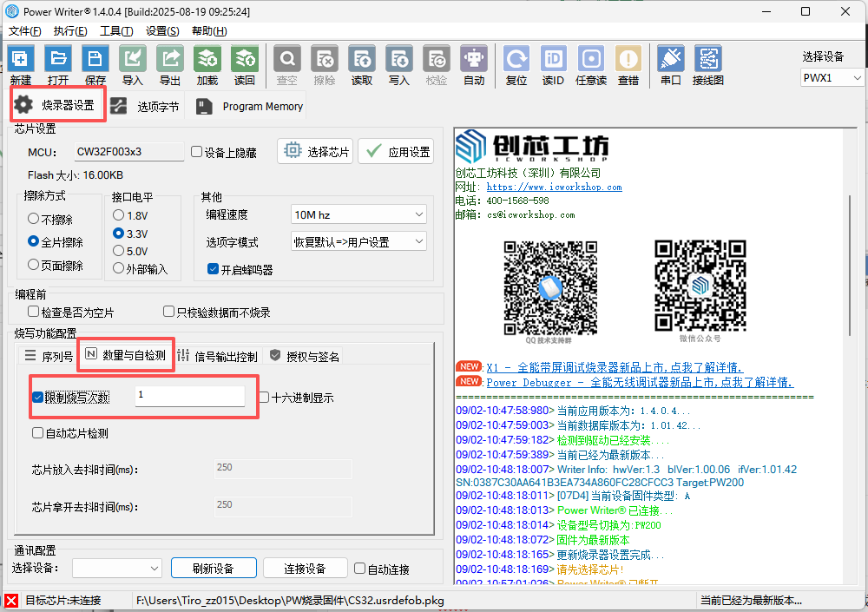This screenshot has height=612, width=868.
Task: Select the 不擦除 erase option
Action: coord(33,219)
